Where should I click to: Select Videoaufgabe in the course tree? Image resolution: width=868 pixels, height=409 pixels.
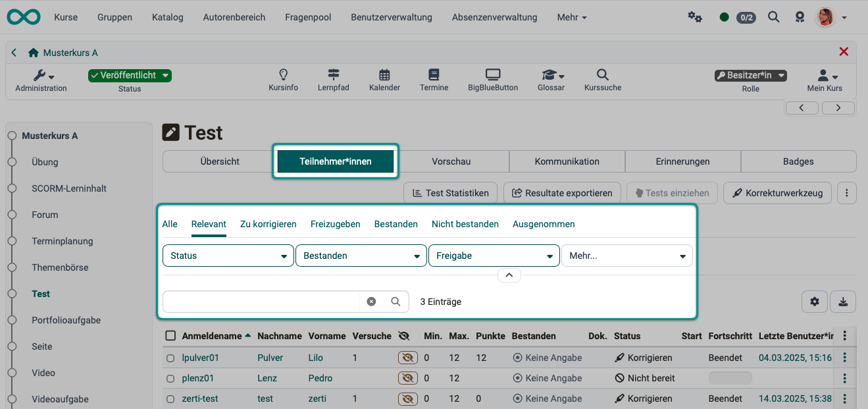tap(60, 399)
